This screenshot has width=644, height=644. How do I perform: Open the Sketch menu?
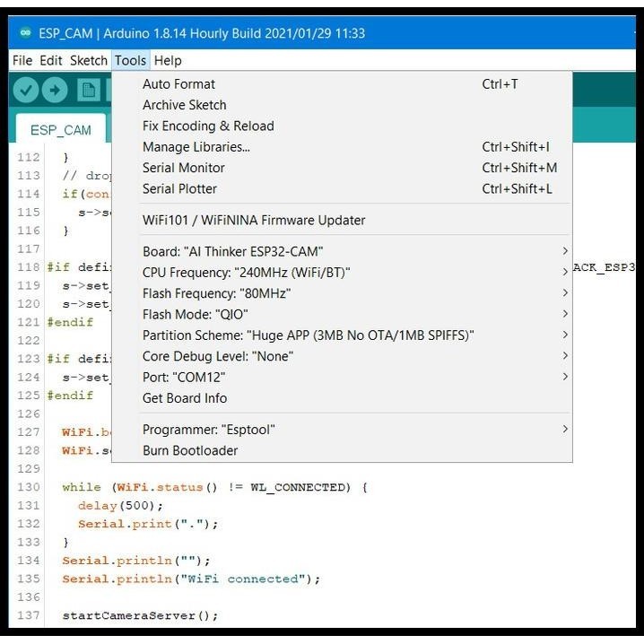point(88,60)
